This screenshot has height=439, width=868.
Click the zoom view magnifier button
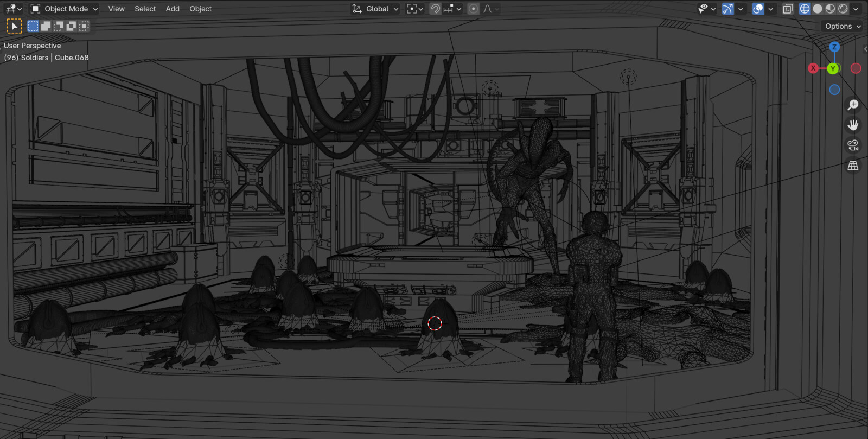(x=853, y=105)
